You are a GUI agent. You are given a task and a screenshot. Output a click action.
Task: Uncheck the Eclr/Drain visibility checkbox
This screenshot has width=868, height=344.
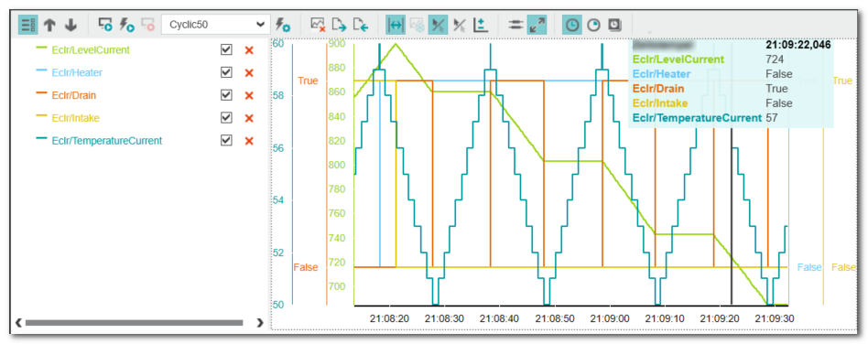[226, 95]
